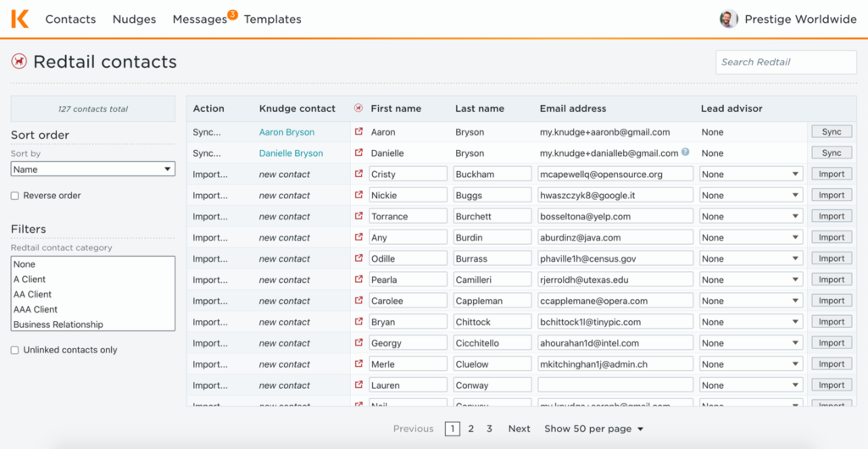The image size is (868, 449).
Task: Click the Next page link
Action: pyautogui.click(x=520, y=429)
